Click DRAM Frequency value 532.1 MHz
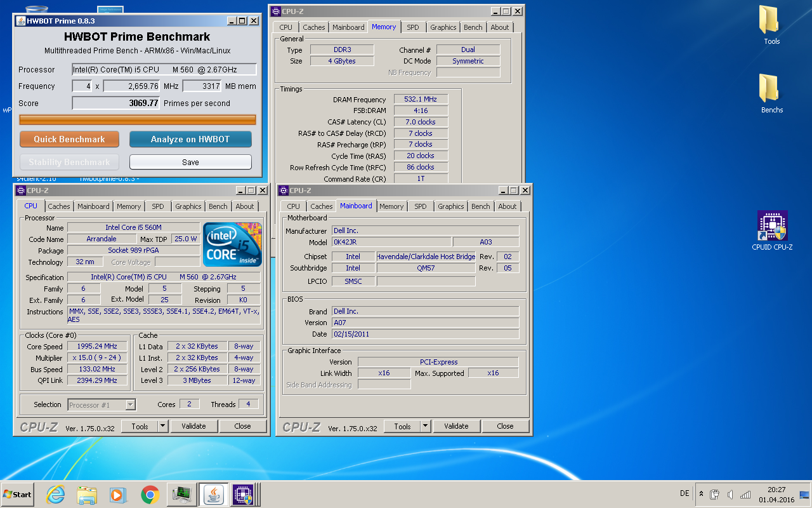 click(x=421, y=99)
